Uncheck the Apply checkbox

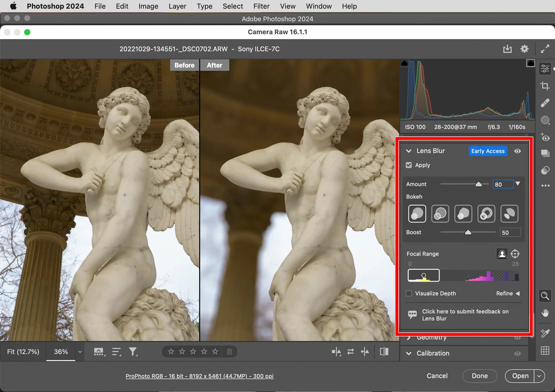409,165
